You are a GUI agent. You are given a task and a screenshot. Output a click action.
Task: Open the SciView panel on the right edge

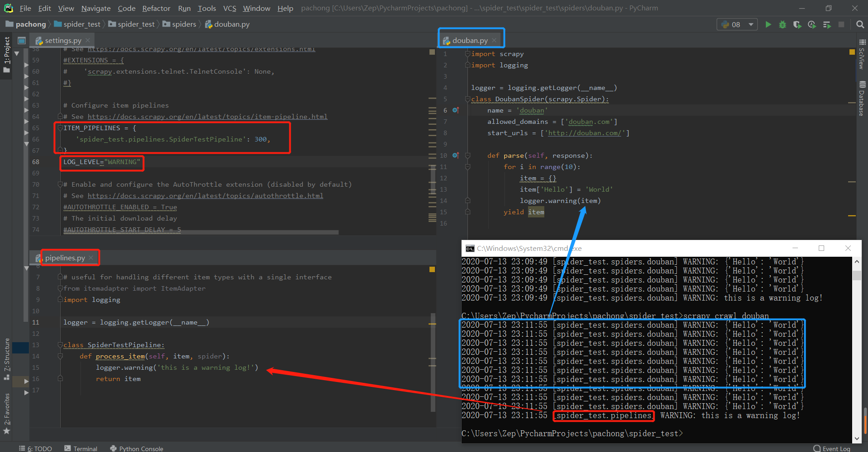pyautogui.click(x=862, y=54)
